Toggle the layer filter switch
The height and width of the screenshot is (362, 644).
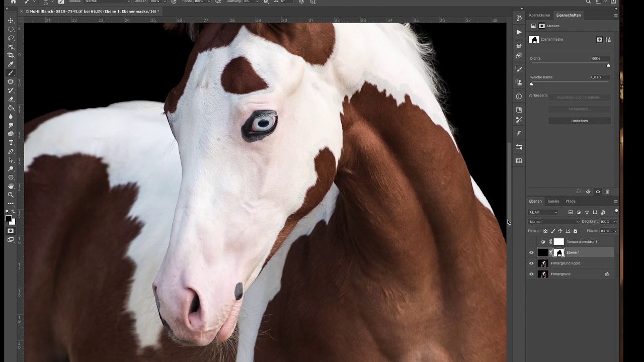[616, 211]
